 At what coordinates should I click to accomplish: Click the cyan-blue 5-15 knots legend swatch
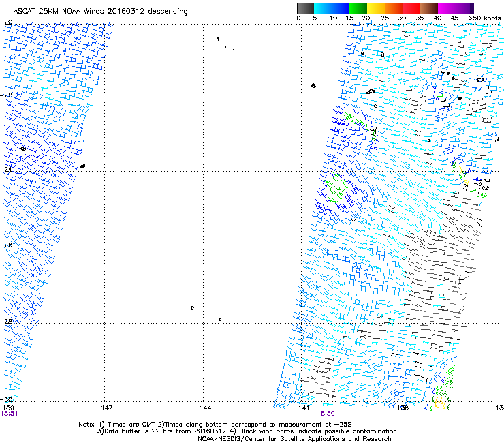332,8
